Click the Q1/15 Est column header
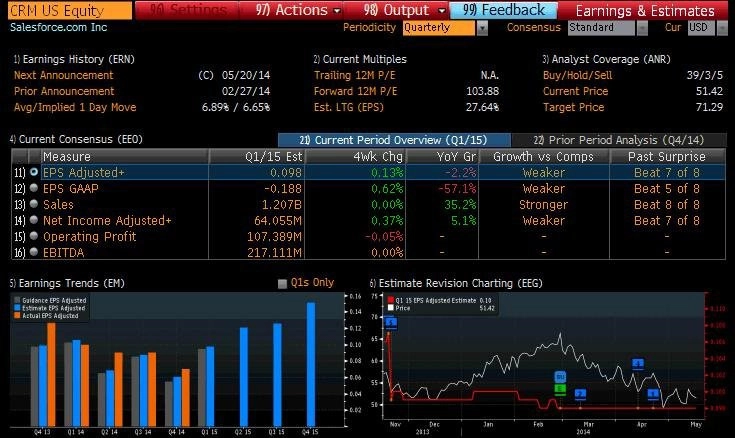 click(257, 156)
